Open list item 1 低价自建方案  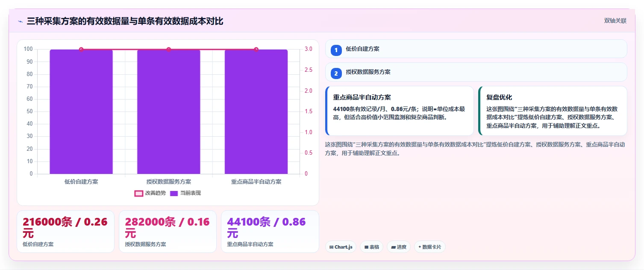coord(476,49)
